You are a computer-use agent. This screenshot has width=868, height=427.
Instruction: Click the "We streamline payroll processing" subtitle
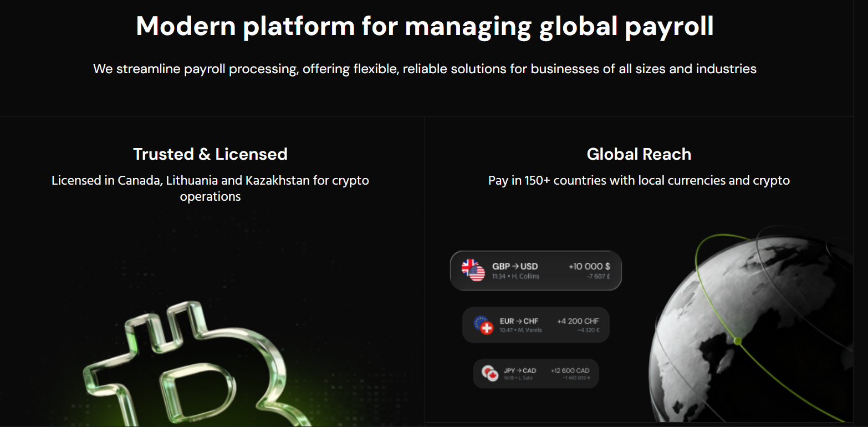425,69
